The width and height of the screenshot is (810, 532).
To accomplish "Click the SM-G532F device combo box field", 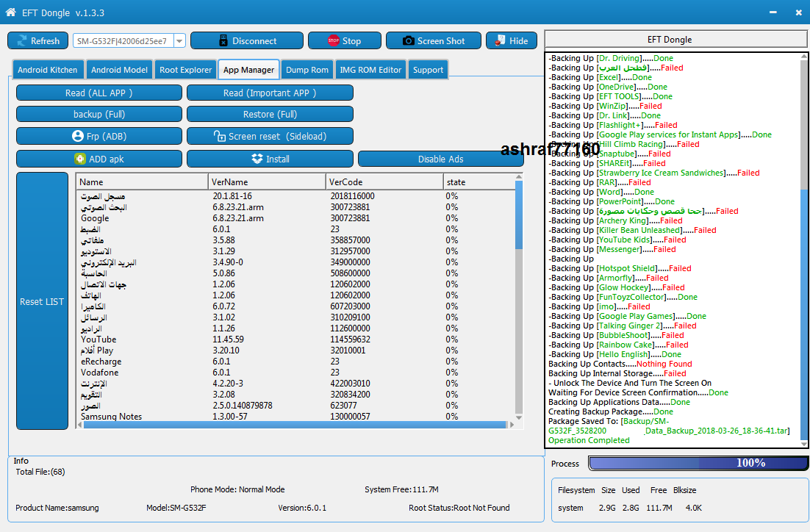I will (x=129, y=41).
